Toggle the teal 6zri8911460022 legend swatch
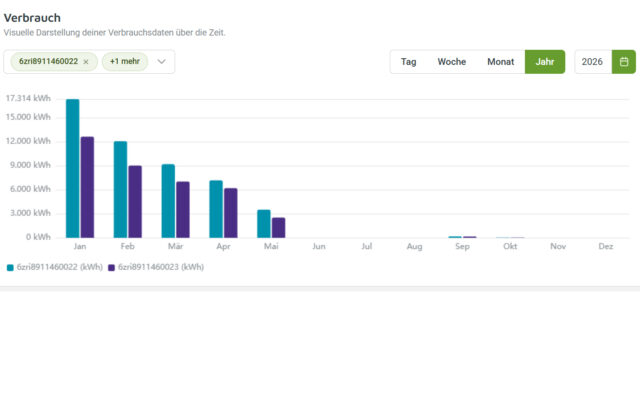The width and height of the screenshot is (640, 400). (10, 268)
